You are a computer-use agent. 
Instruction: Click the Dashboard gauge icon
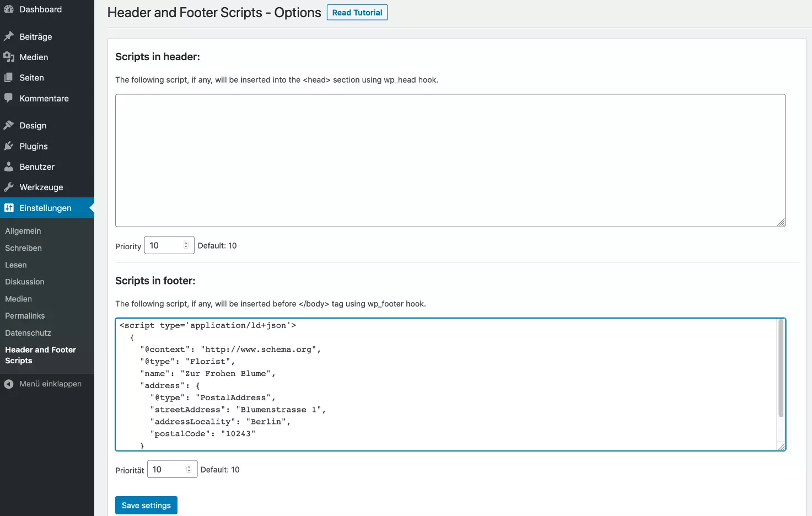point(9,9)
